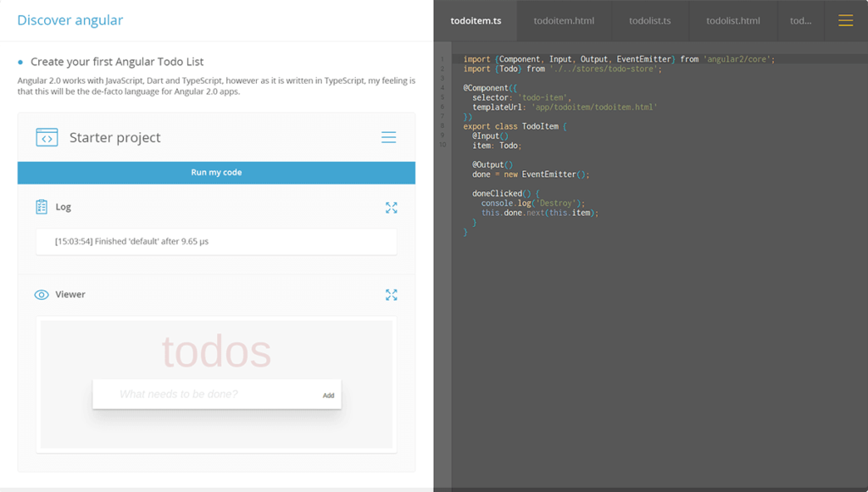Open the editor hamburger menu
Screen dimensions: 868x492
845,20
